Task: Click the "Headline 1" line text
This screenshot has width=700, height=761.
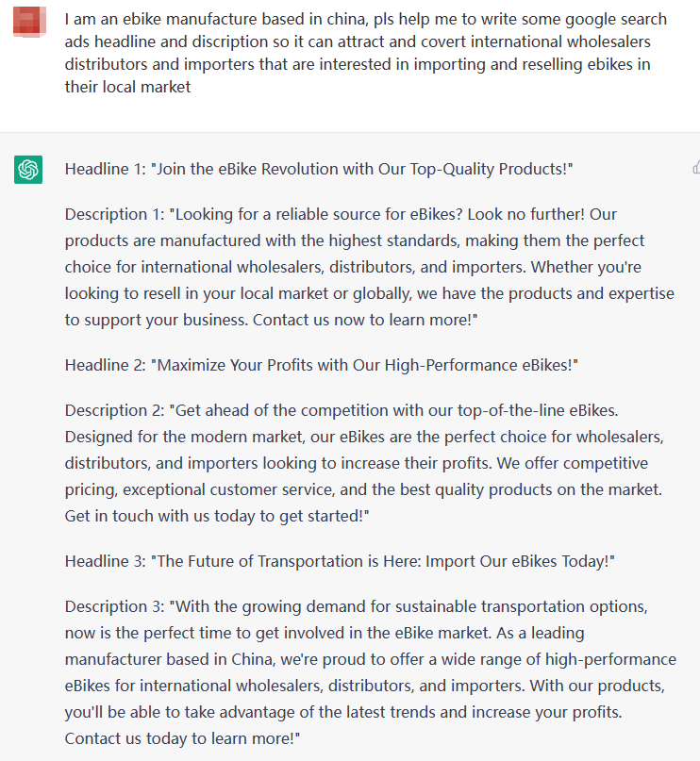Action: [x=319, y=169]
